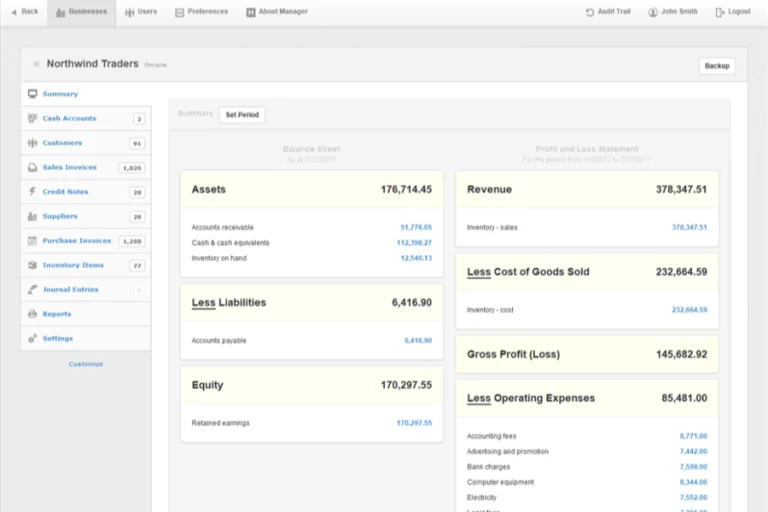Open Inventory - cost amount 232,664.59
768x512 pixels.
click(689, 310)
